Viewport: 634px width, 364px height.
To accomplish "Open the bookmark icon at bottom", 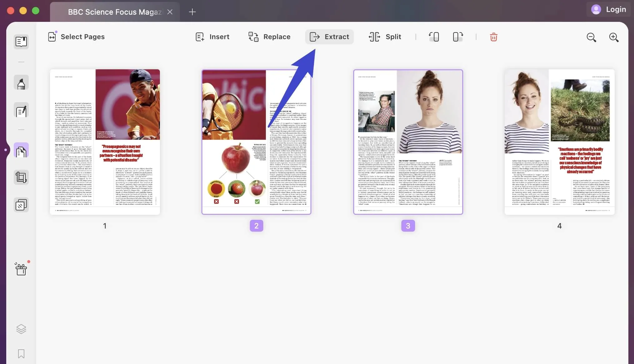I will pyautogui.click(x=21, y=354).
